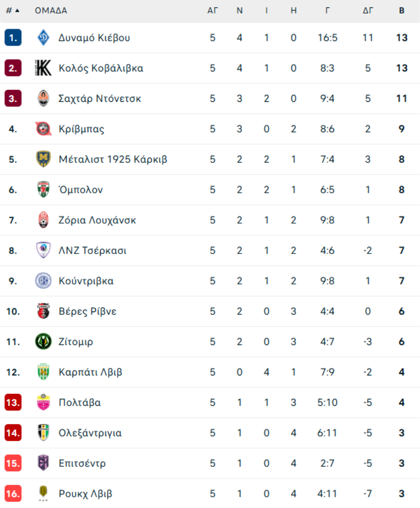Click the ΟΜΑΔΑ column header
The height and width of the screenshot is (508, 420).
[x=51, y=11]
